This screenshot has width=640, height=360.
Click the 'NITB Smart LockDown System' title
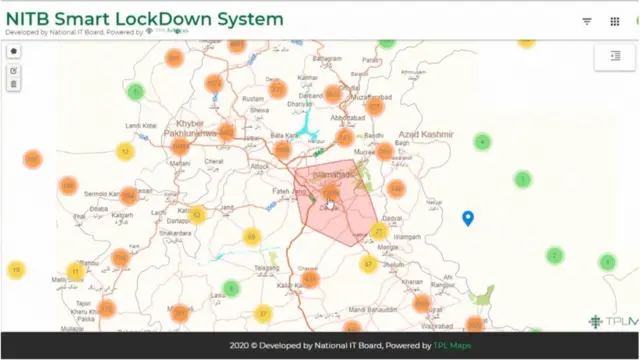144,19
